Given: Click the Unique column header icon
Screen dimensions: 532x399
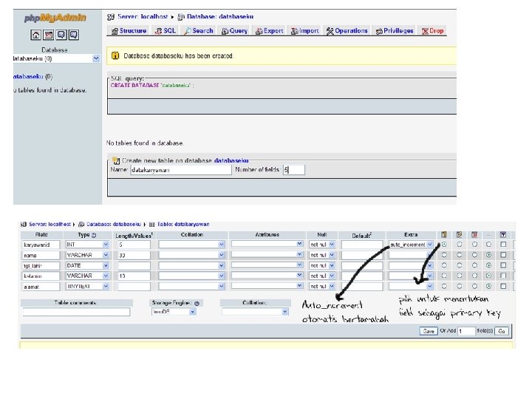Looking at the screenshot, I should click(474, 234).
